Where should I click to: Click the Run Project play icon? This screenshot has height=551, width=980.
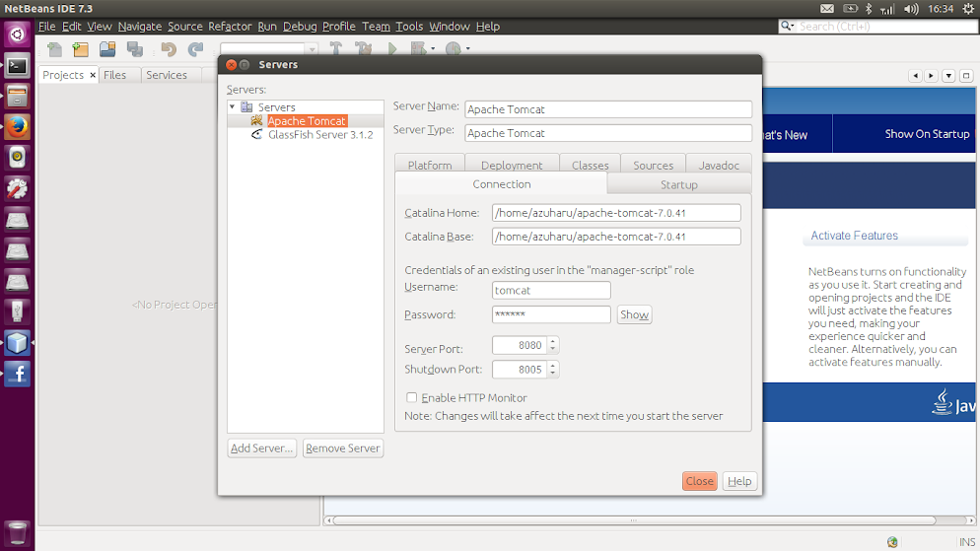click(x=391, y=48)
